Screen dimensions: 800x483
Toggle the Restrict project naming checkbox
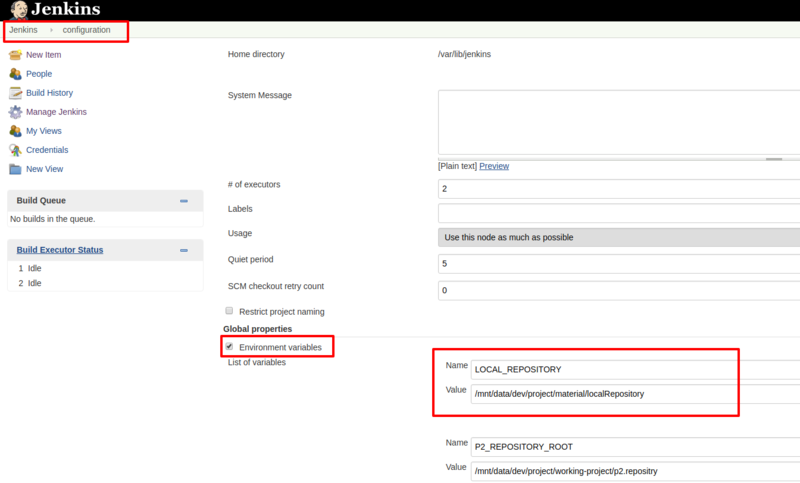click(230, 311)
